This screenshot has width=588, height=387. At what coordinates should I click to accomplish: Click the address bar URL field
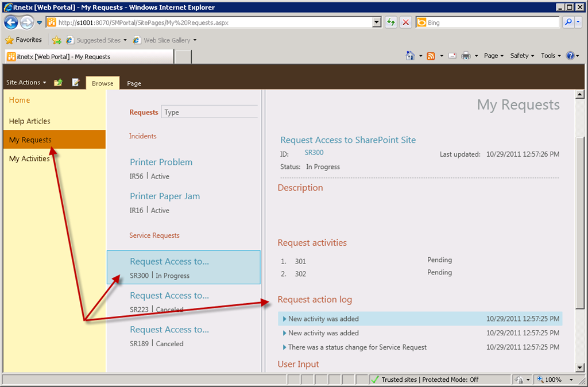[212, 22]
